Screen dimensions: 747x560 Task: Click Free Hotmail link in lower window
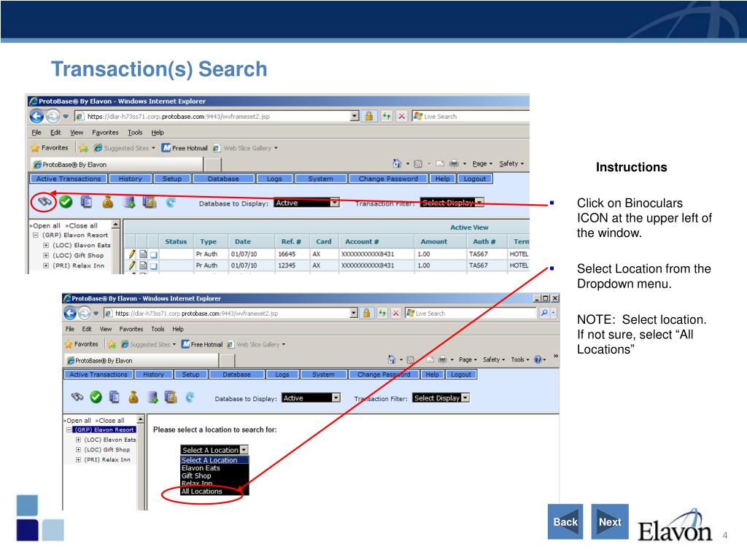tap(202, 344)
